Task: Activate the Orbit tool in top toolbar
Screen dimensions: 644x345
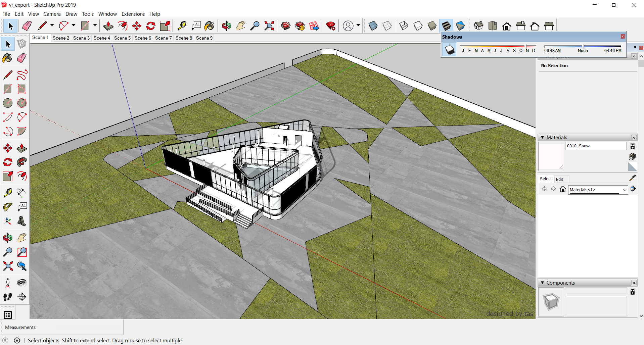Action: pyautogui.click(x=226, y=26)
